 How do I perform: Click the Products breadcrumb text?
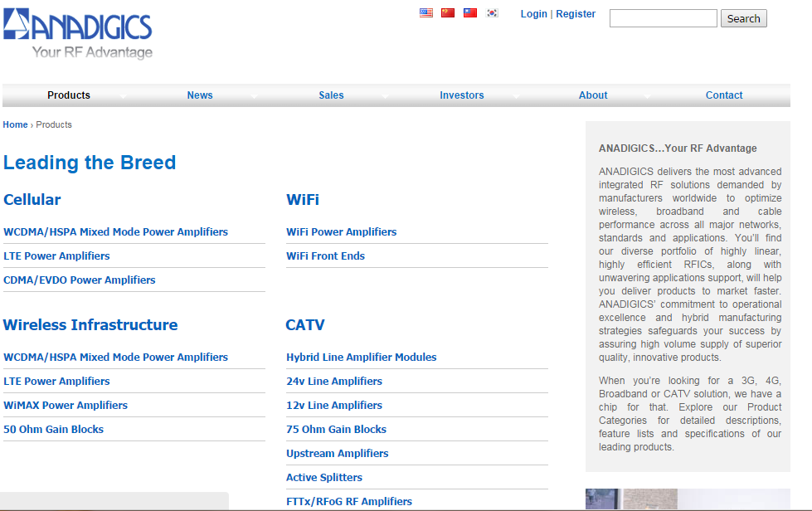pos(54,124)
